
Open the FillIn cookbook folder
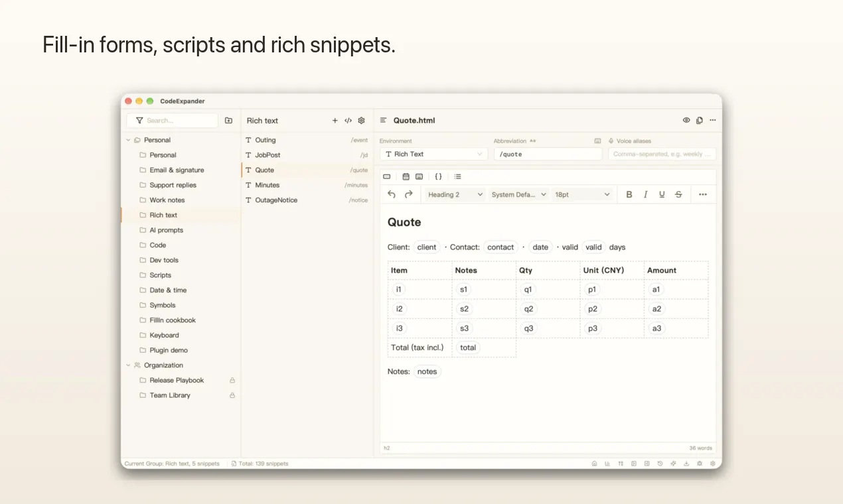point(181,320)
